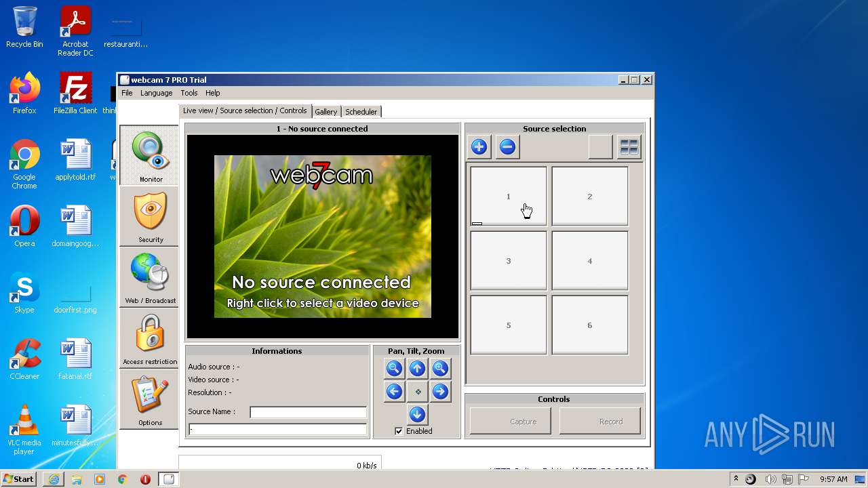Remove a source with the minus button
The height and width of the screenshot is (488, 868).
(507, 147)
